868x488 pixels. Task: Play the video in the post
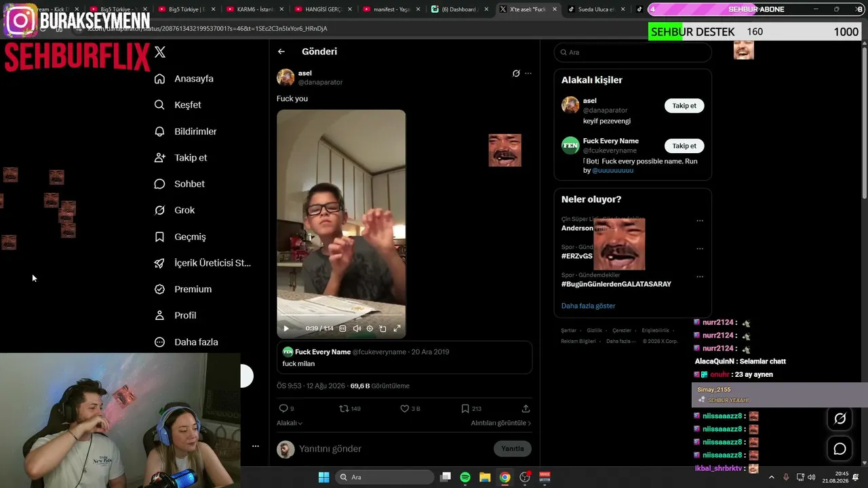tap(286, 329)
